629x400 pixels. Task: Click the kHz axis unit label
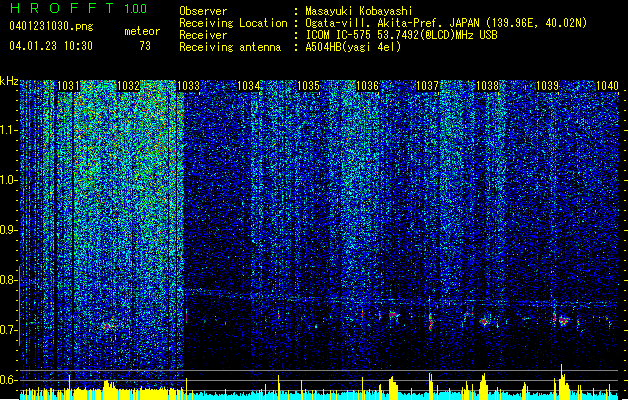tap(9, 81)
